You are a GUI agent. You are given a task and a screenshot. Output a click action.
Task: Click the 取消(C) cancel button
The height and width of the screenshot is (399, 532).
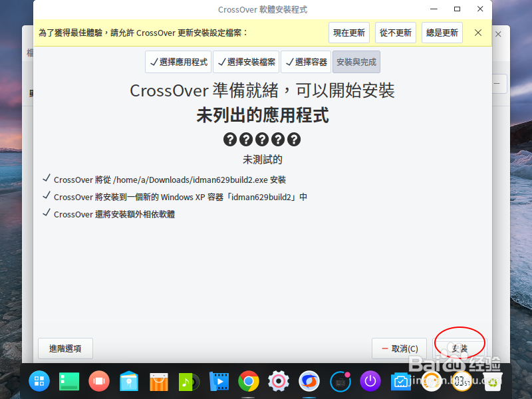tap(400, 348)
